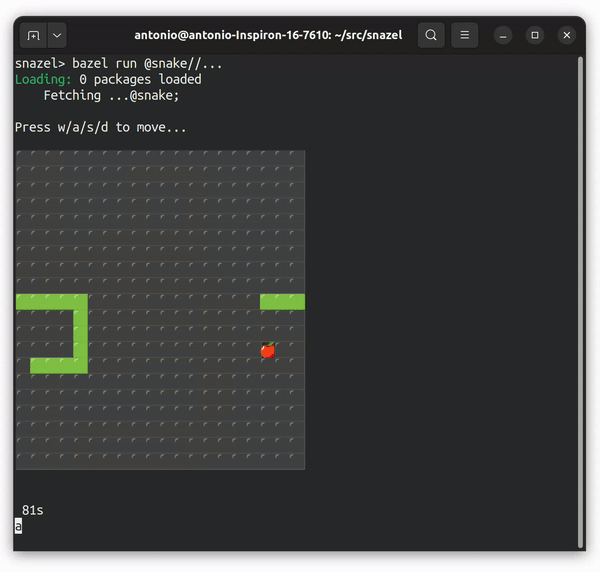
Task: Click the window title antonio@antonio-Inspiron-16-7610
Action: [x=268, y=35]
